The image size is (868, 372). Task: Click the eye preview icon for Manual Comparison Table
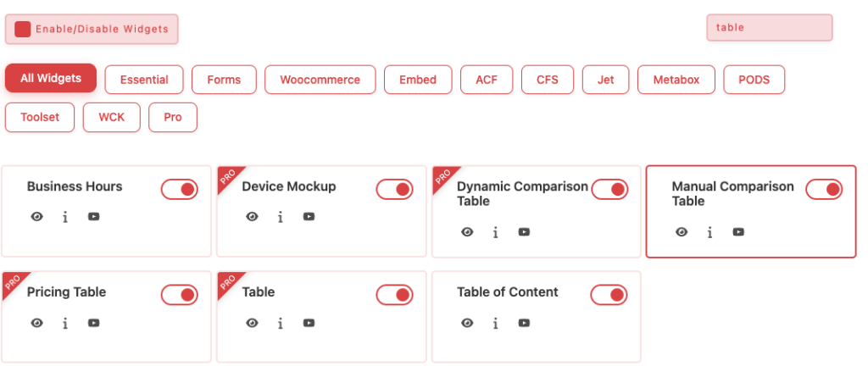click(682, 232)
